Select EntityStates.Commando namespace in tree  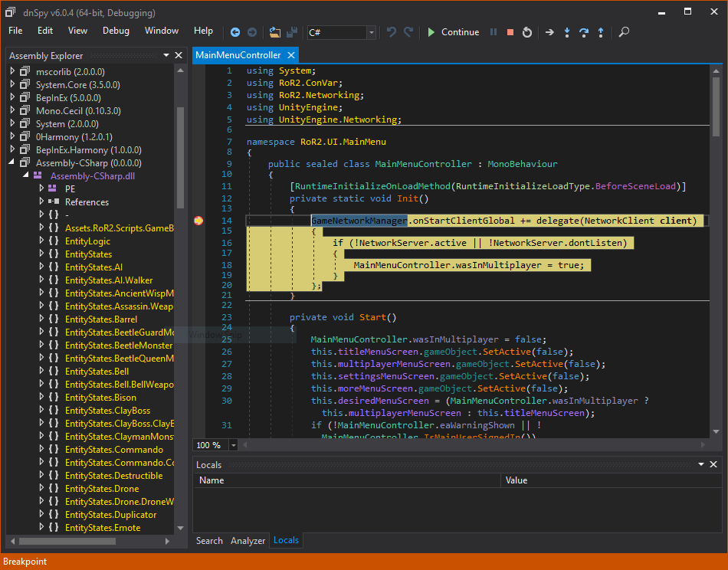[x=114, y=449]
